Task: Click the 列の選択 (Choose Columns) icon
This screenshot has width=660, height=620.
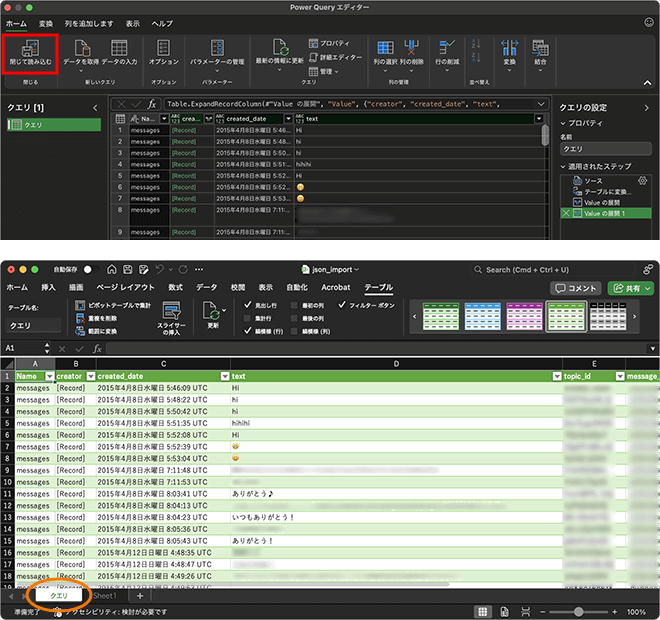Action: coord(385,48)
